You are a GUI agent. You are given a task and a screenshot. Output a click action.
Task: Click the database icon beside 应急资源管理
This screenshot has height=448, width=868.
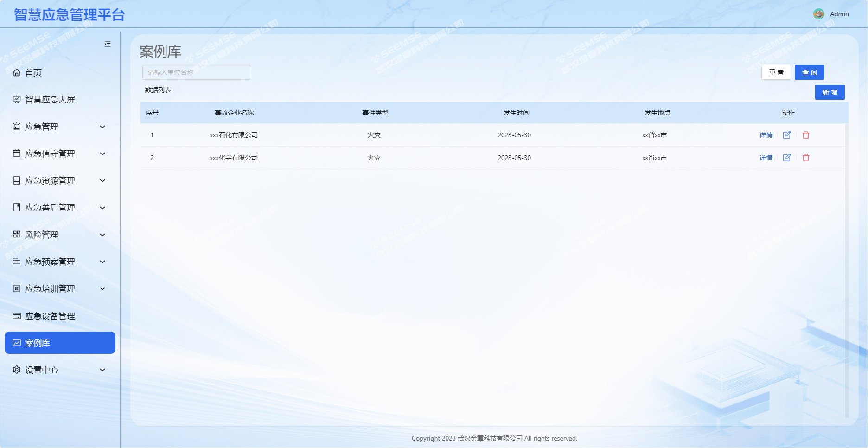point(17,180)
